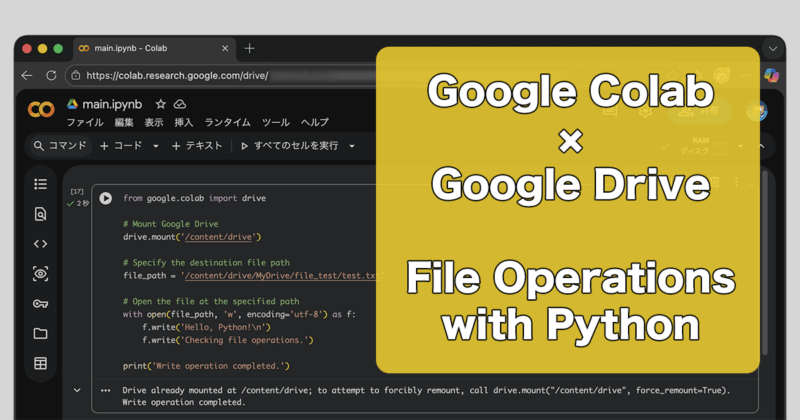Open the 挿入 menu
This screenshot has width=800, height=420.
184,122
